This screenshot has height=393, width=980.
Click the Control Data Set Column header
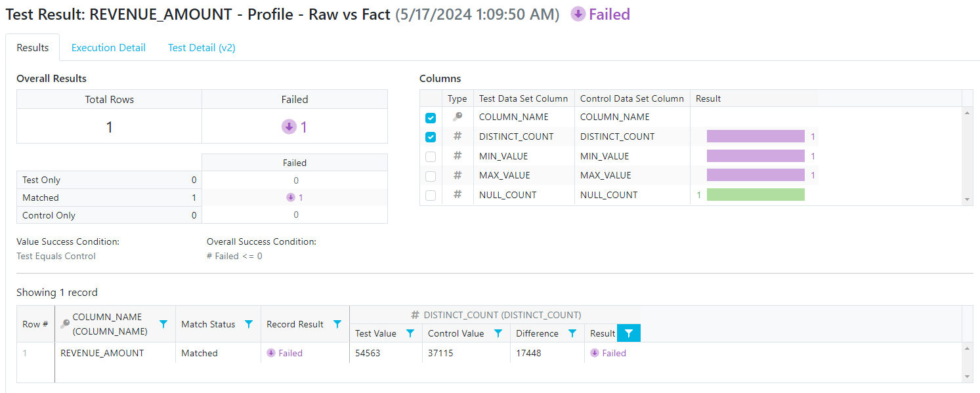click(x=632, y=98)
